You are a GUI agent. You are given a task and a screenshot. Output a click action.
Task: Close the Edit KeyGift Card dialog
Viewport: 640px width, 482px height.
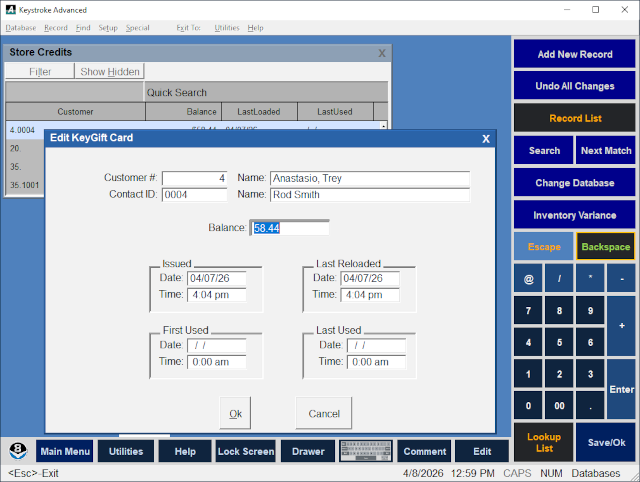tap(486, 138)
